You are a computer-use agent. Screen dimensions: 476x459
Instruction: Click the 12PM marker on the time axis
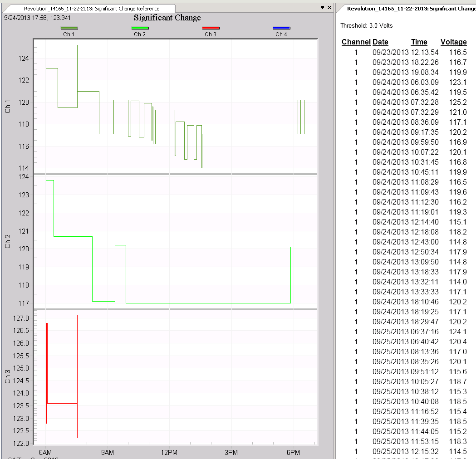169,453
